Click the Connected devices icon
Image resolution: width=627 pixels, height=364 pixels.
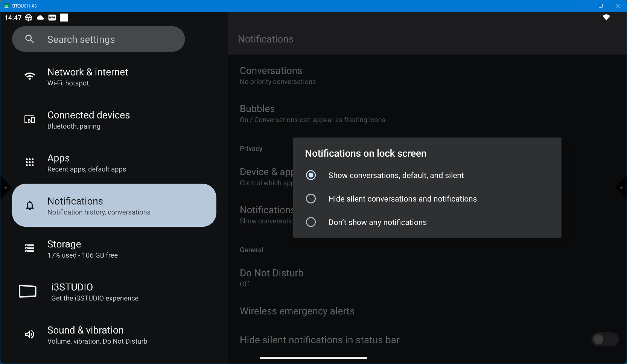[30, 120]
